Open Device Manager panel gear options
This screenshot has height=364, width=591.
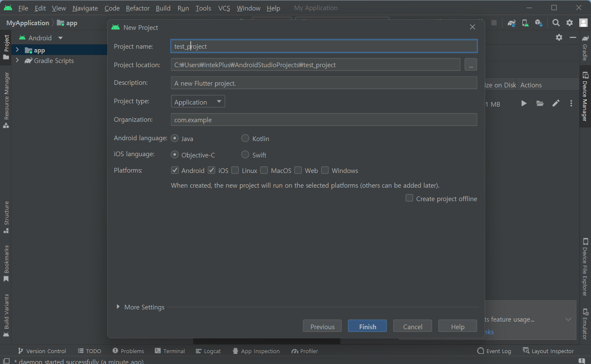(x=559, y=37)
